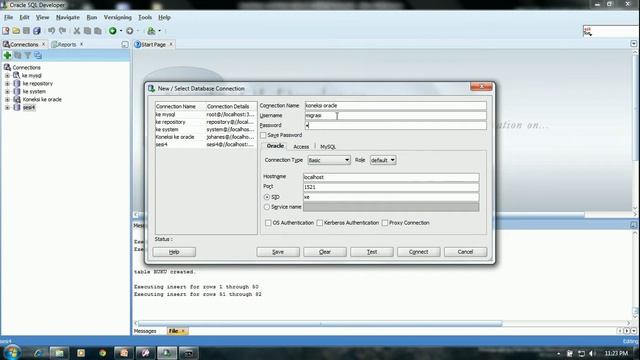Open Chrome from the taskbar

[102, 353]
